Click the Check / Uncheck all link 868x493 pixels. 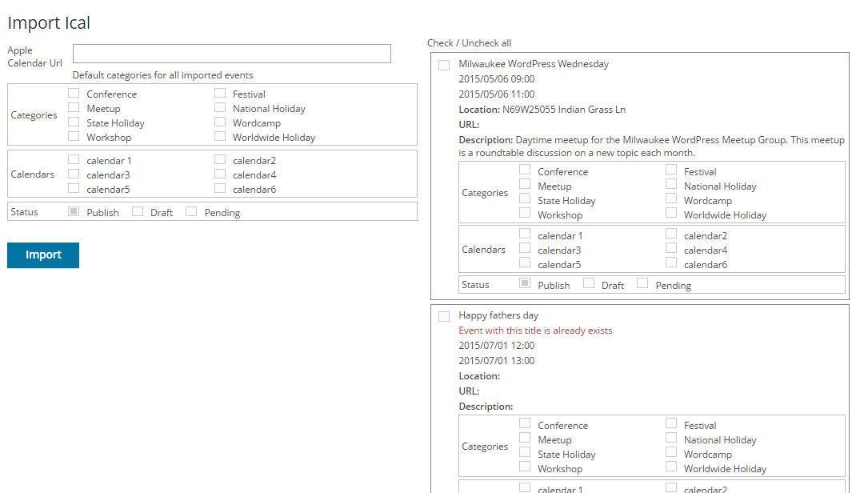(x=469, y=43)
